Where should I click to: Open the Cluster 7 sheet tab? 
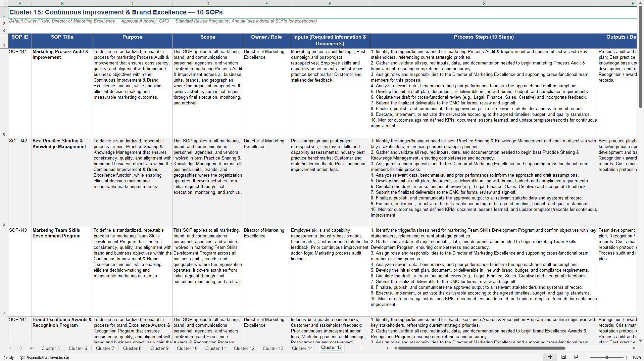click(105, 348)
